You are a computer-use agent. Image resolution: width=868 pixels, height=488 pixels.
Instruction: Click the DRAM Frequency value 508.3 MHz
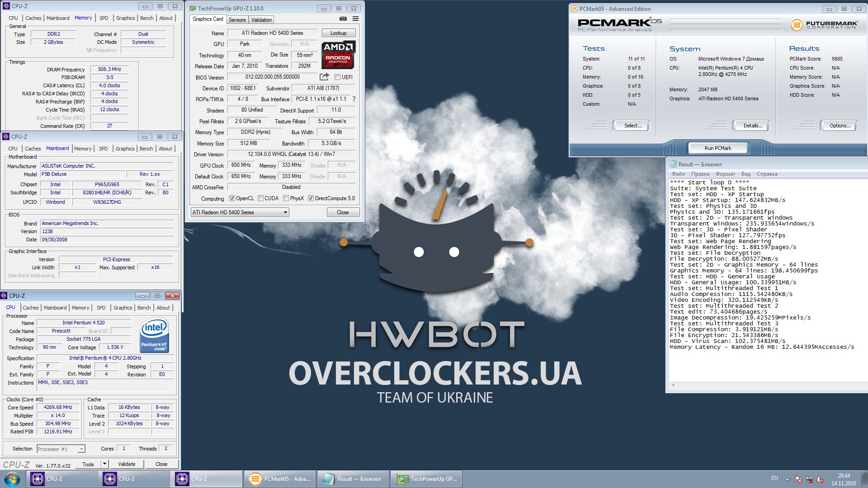click(109, 69)
